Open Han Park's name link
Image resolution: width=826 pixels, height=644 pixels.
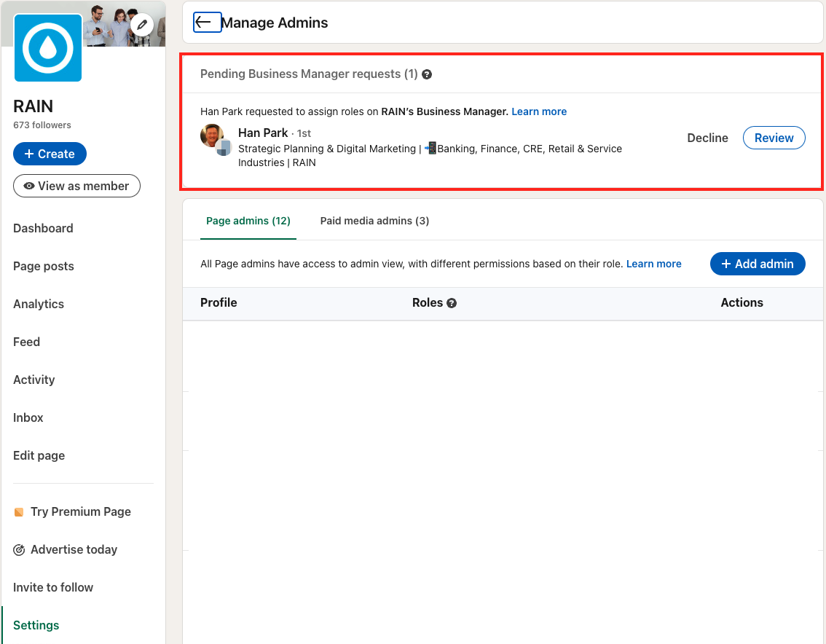click(x=263, y=133)
